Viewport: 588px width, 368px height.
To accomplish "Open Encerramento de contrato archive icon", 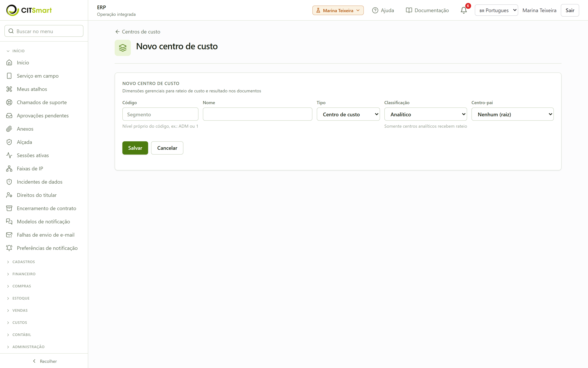I will click(x=9, y=208).
